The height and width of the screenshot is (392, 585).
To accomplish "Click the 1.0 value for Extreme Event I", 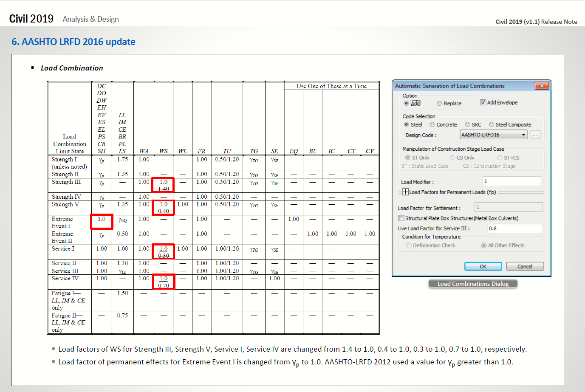I will 102,219.
